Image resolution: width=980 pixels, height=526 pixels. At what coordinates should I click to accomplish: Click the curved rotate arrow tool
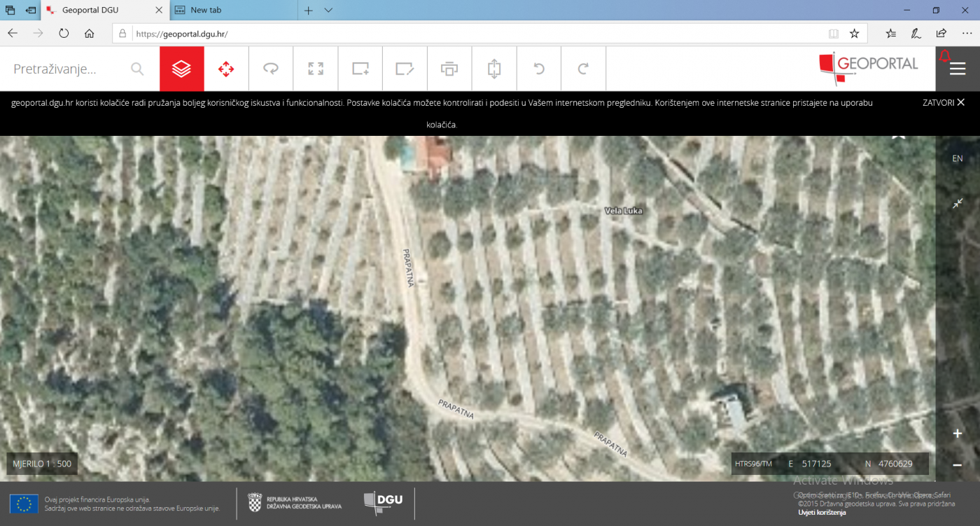tap(271, 69)
